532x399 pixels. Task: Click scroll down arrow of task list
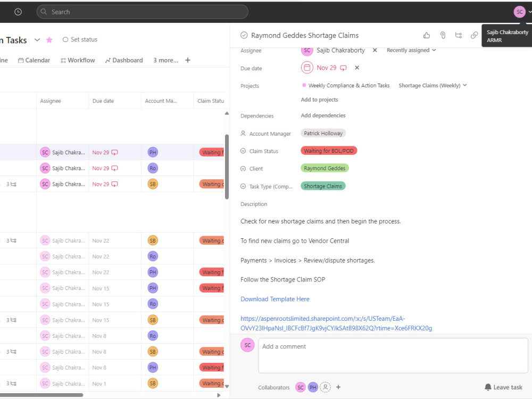click(227, 386)
